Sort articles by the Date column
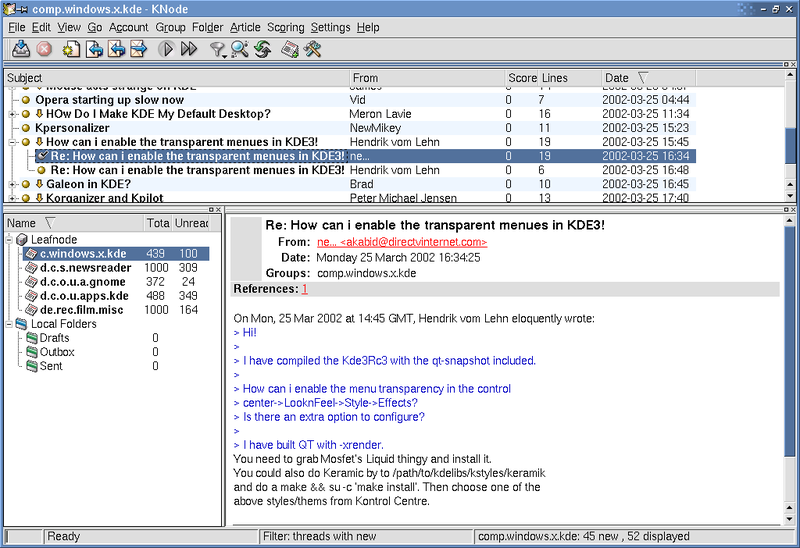This screenshot has width=800, height=548. coord(648,78)
